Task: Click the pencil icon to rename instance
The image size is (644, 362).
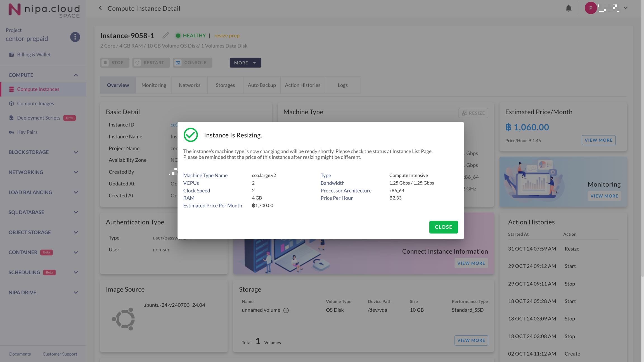Action: (x=165, y=35)
